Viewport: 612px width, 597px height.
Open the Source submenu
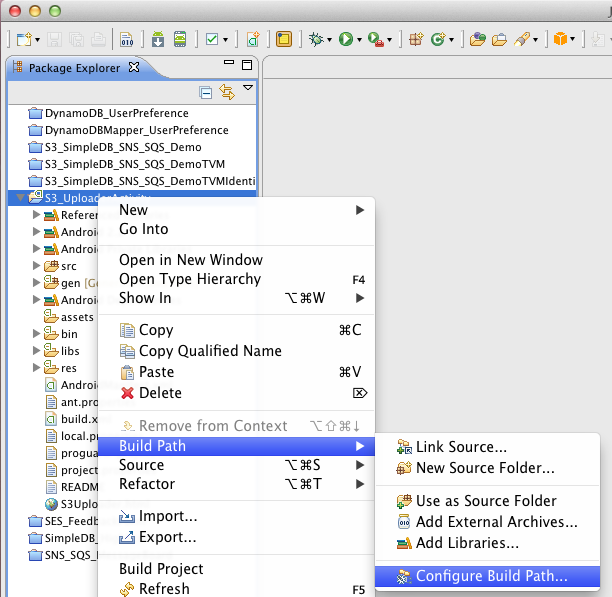[x=236, y=465]
